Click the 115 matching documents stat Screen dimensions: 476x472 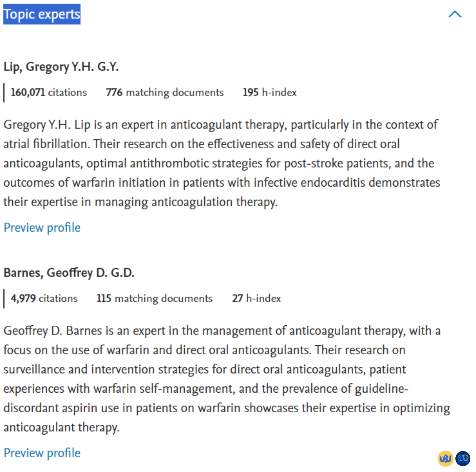[x=155, y=298]
